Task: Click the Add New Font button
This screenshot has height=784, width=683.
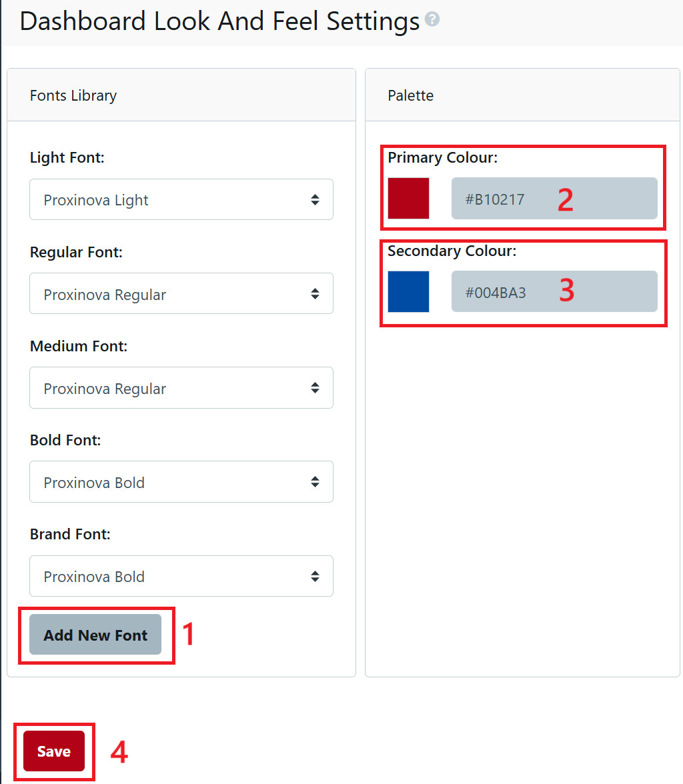Action: [95, 635]
